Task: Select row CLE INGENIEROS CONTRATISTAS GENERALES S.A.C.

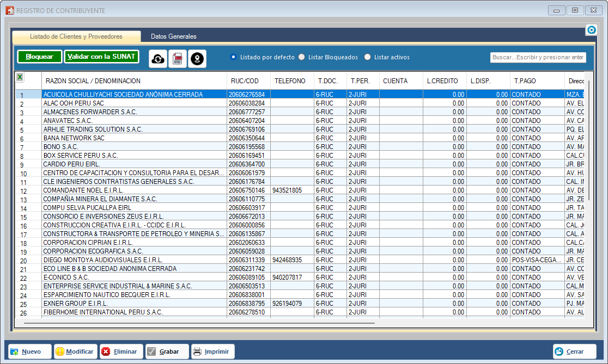Action: pyautogui.click(x=300, y=182)
